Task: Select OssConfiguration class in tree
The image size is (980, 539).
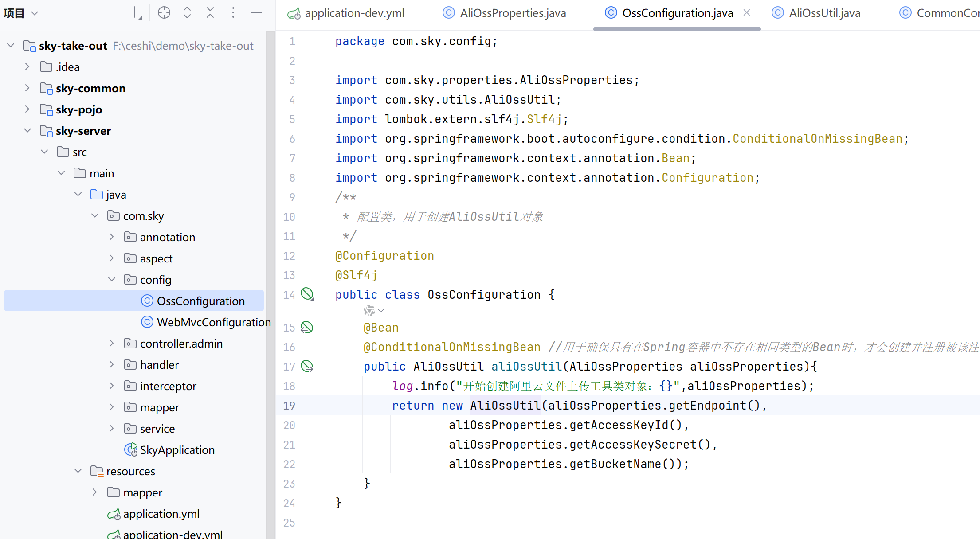Action: pos(134,301)
